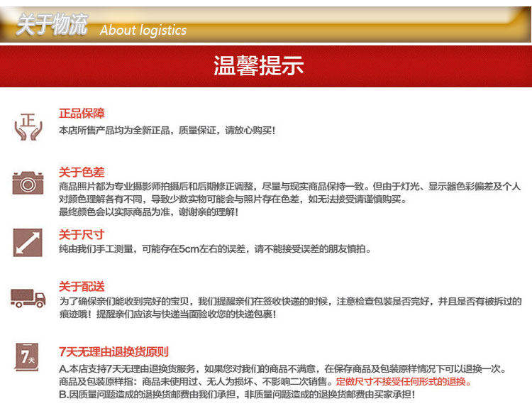Click the line starting 商品照片都为专业摄影师拍摄

point(289,187)
